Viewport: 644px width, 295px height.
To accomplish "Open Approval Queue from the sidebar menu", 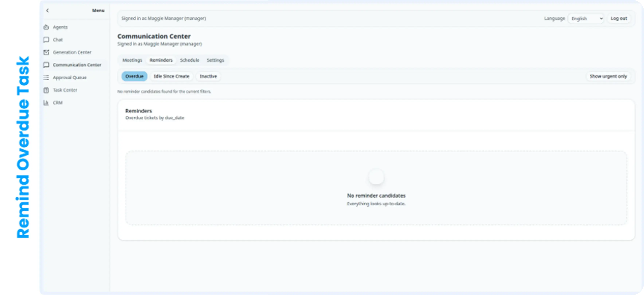I will click(70, 78).
